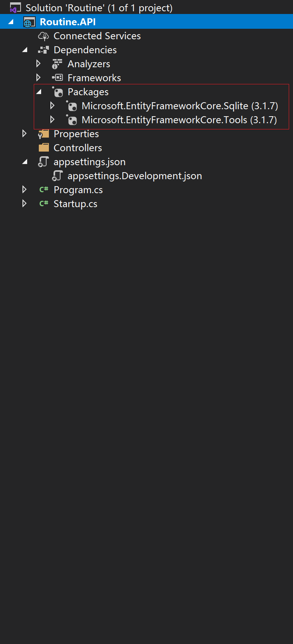Click the Properties wrench folder icon
The image size is (293, 644).
tap(43, 134)
